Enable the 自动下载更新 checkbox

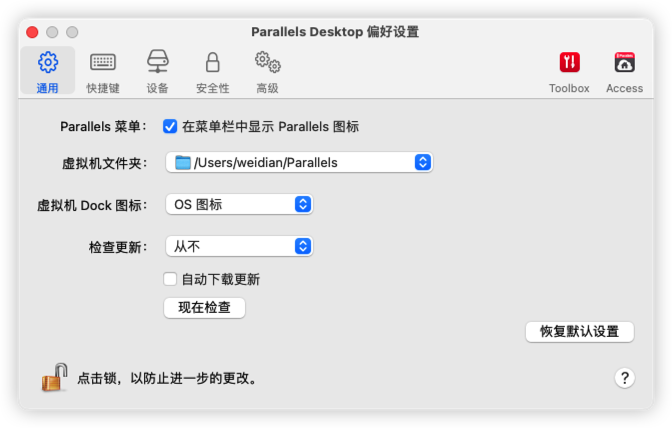pos(170,279)
